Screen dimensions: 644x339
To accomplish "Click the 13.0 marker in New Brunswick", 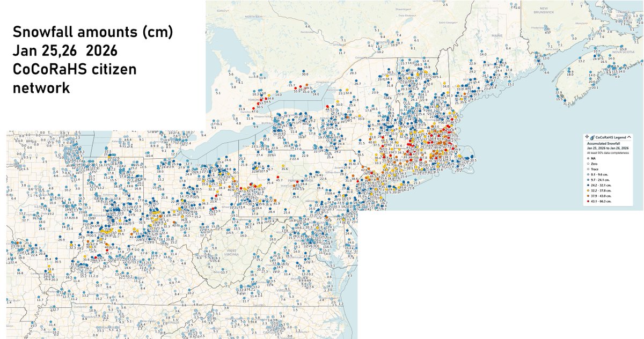I will (544, 55).
